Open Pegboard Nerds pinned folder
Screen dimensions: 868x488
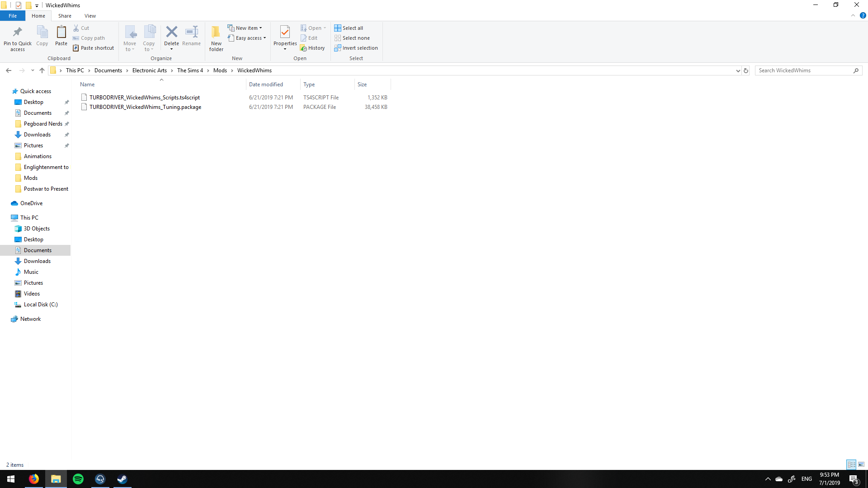(x=43, y=124)
